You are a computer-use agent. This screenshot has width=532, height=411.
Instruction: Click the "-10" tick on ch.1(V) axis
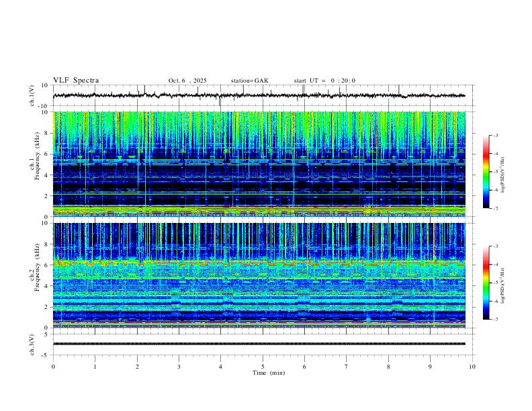[44, 106]
